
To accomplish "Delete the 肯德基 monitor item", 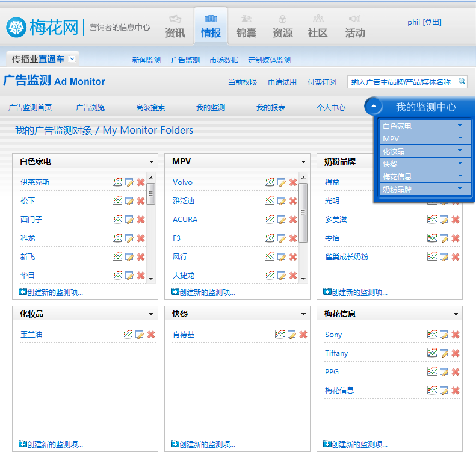I will coord(303,335).
